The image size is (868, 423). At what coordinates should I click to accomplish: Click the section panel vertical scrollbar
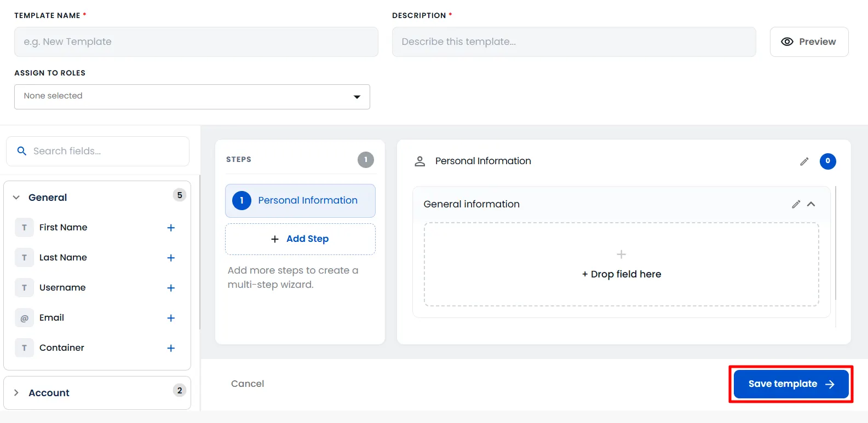coord(836,244)
